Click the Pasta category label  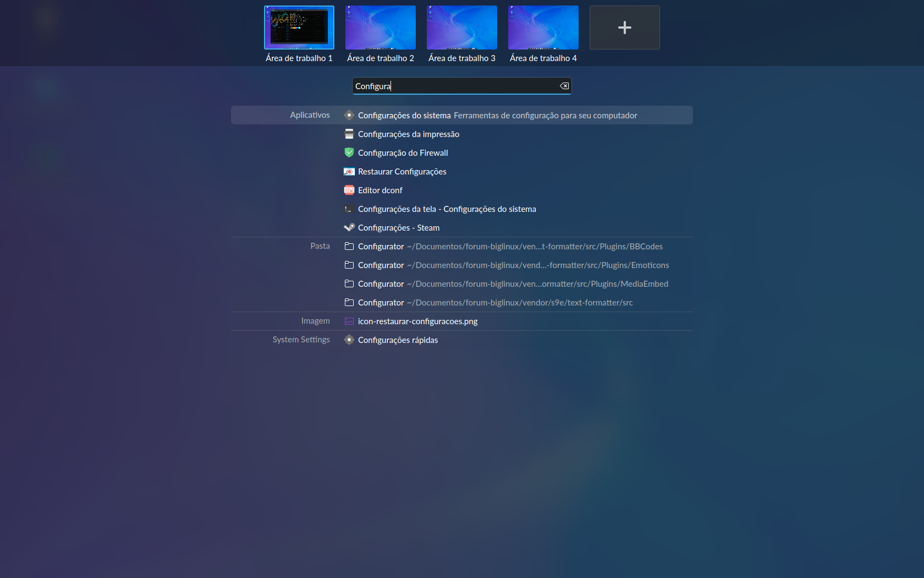tap(320, 246)
